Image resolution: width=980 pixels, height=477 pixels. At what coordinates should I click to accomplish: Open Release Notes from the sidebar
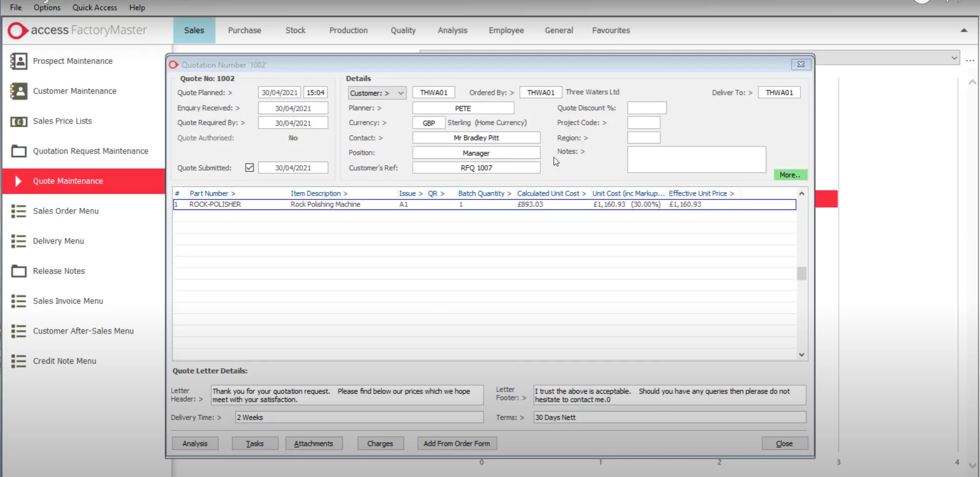[x=18, y=271]
